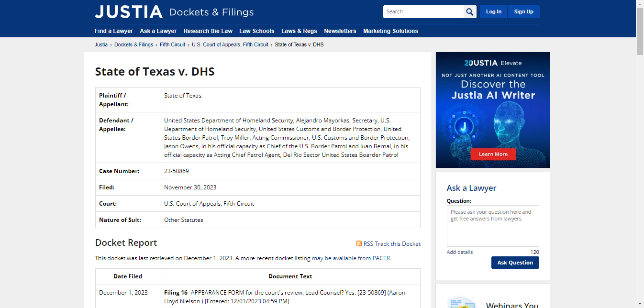Open Fifth Circuit breadcrumb link
Screen dimensions: 644x308
[172, 44]
